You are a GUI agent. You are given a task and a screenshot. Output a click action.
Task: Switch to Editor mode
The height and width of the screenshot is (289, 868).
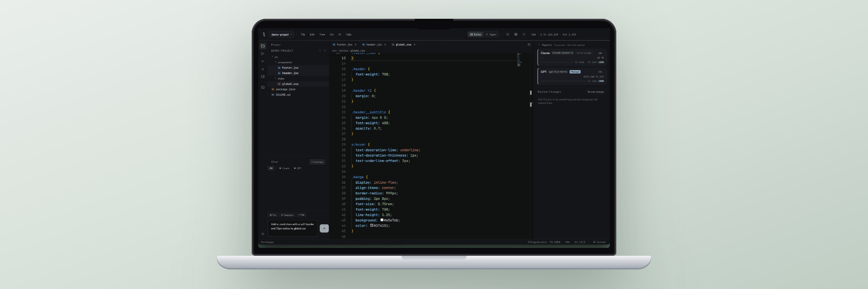[x=476, y=34]
